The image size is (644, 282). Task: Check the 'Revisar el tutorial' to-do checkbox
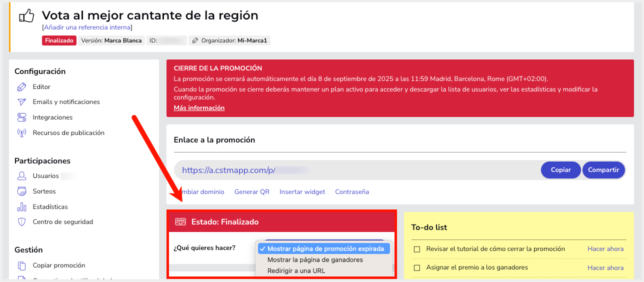coord(416,249)
